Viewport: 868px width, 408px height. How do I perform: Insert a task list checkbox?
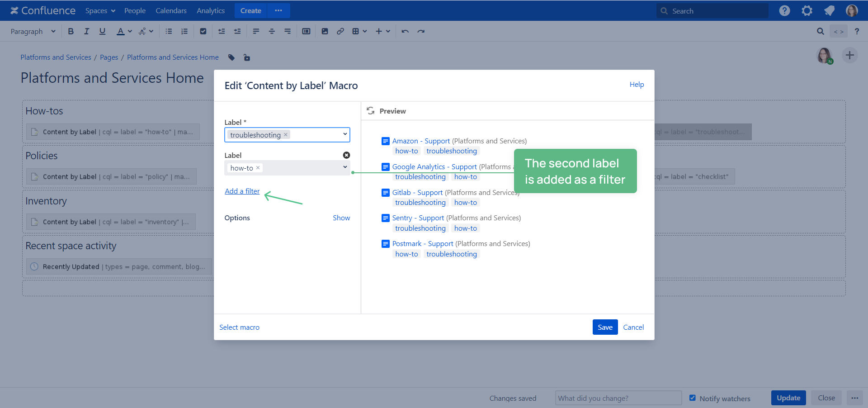click(x=203, y=31)
